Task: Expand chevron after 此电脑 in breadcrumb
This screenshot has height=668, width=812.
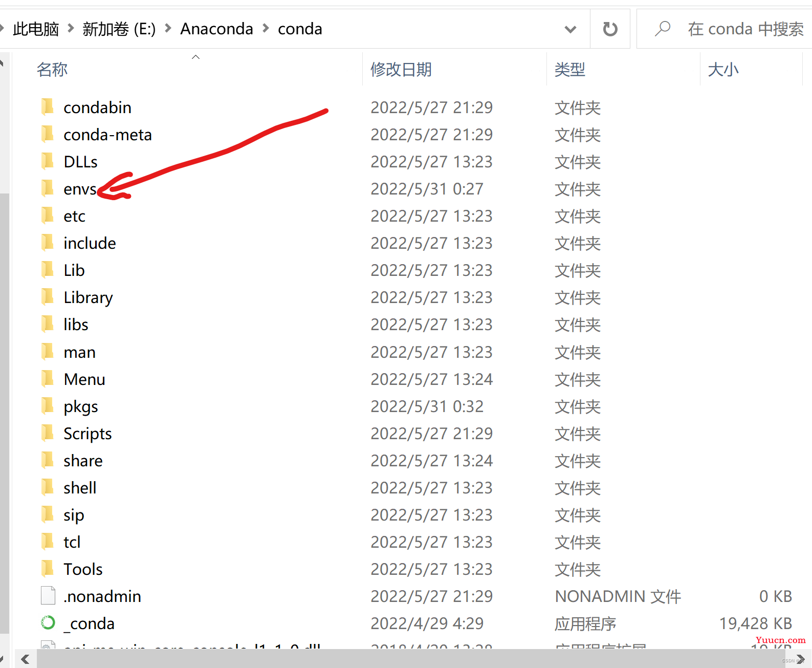Action: pos(71,28)
